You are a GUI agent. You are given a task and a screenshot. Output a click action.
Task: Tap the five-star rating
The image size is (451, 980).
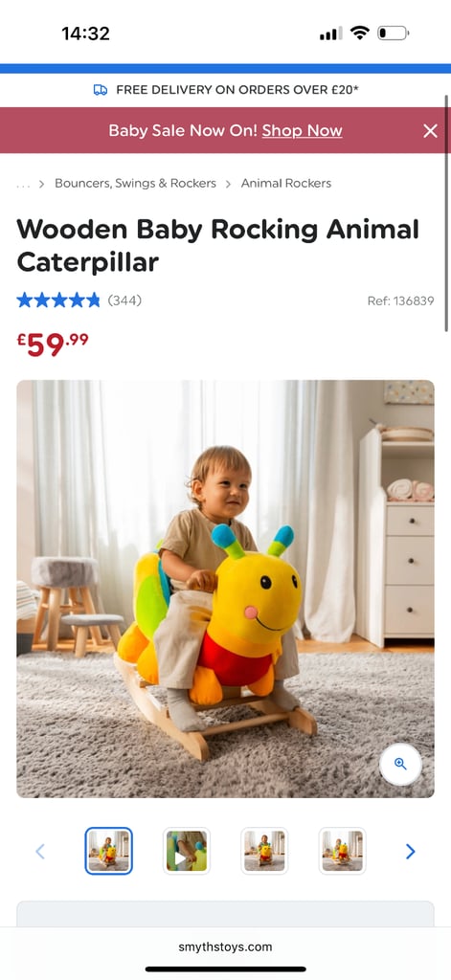click(x=58, y=301)
